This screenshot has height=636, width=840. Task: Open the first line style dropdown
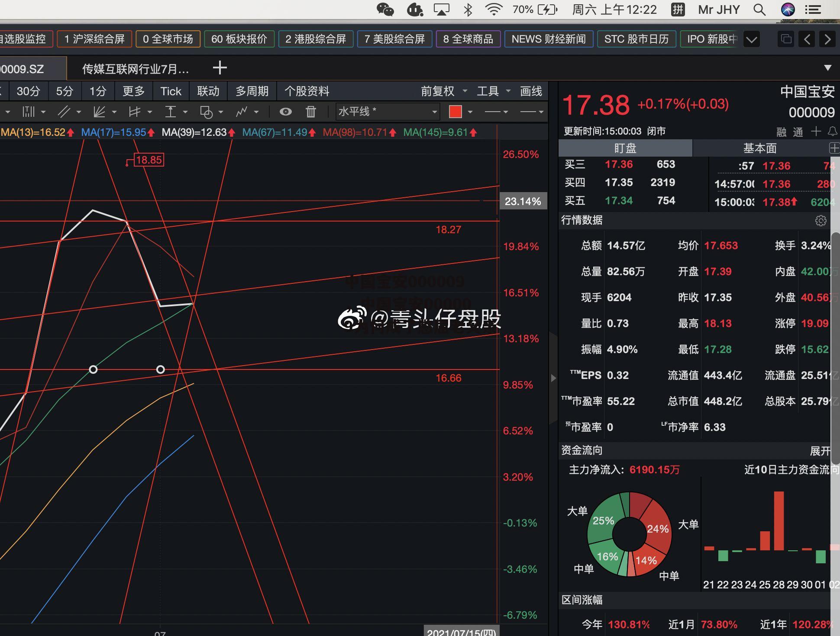pos(496,112)
